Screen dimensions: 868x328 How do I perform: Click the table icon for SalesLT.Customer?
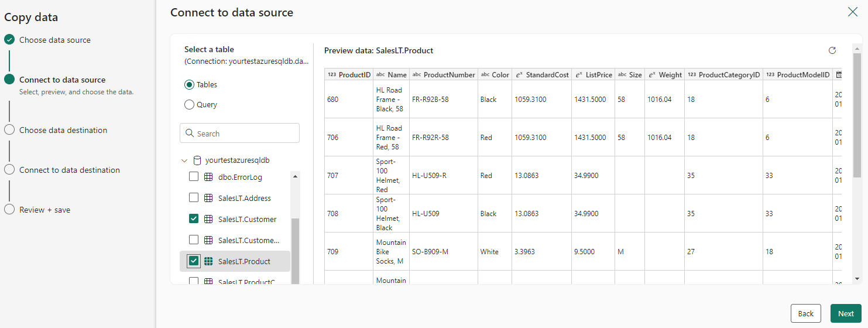tap(208, 219)
